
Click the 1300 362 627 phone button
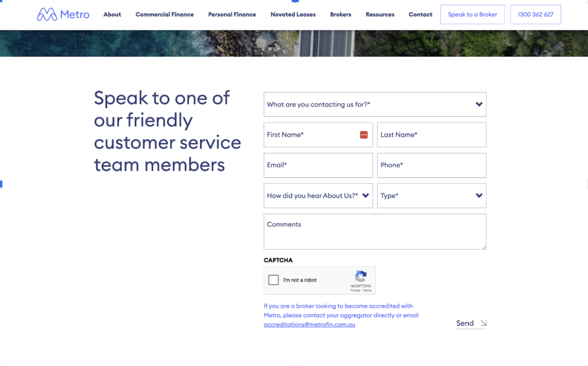pyautogui.click(x=535, y=14)
